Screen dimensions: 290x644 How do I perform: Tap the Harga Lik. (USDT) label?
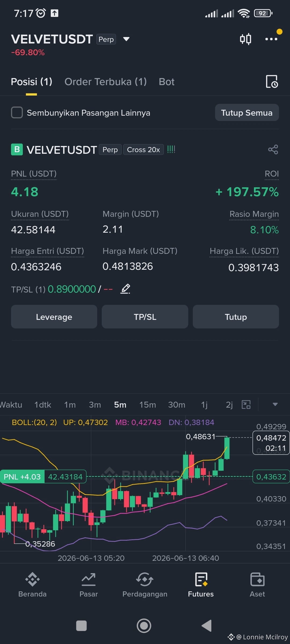click(x=244, y=251)
